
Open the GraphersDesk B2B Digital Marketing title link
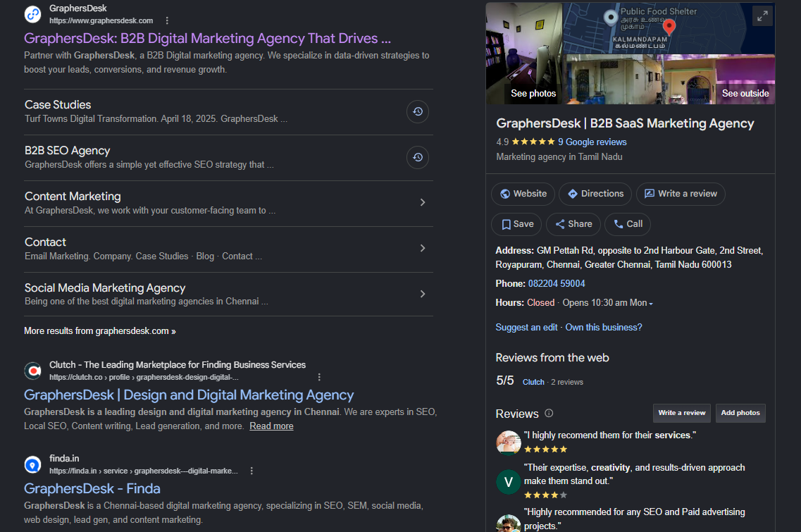pyautogui.click(x=207, y=38)
